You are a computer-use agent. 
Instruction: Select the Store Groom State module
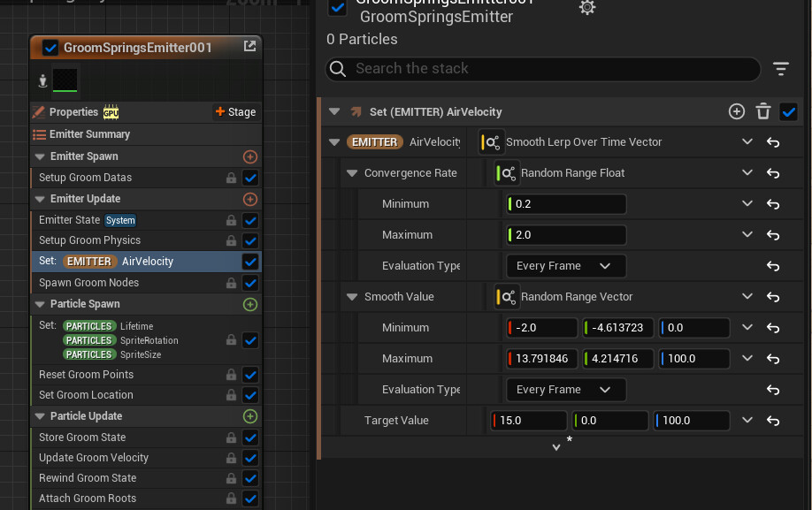tap(82, 438)
